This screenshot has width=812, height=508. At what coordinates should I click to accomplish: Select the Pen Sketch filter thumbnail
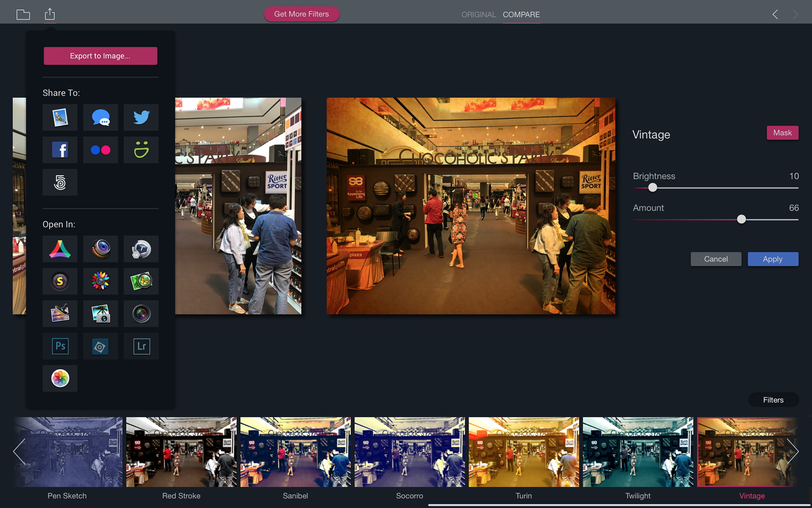coord(67,452)
